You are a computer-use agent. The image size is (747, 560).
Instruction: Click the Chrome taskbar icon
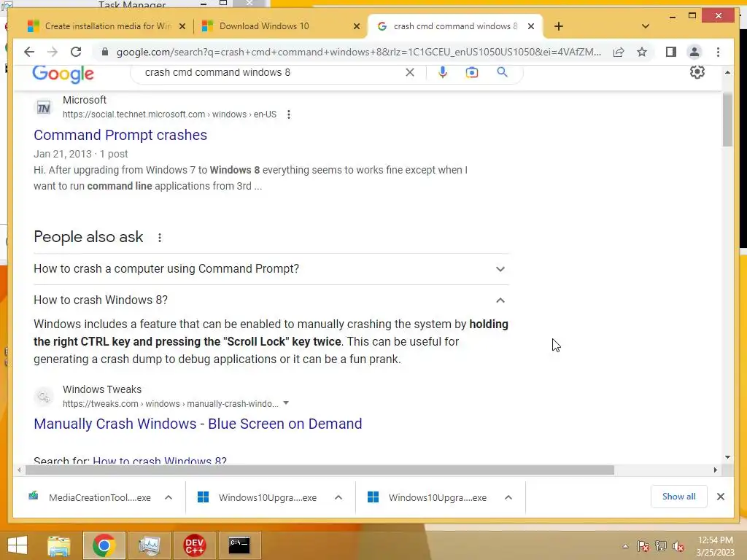104,545
